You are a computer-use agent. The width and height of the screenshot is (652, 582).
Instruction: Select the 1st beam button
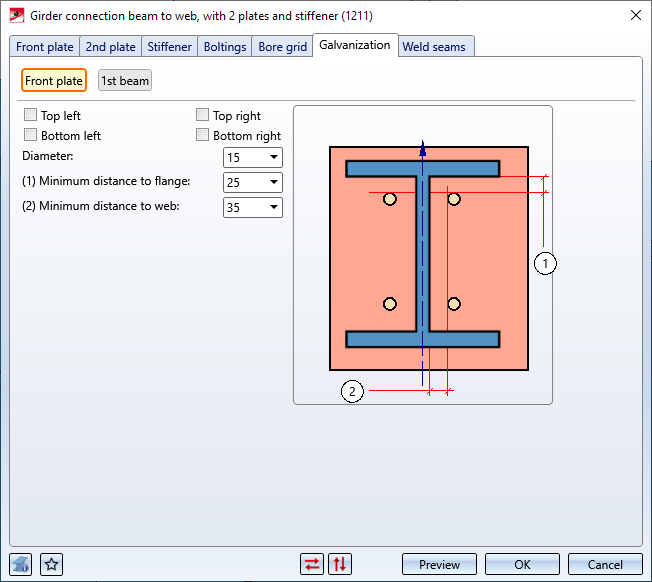point(125,81)
